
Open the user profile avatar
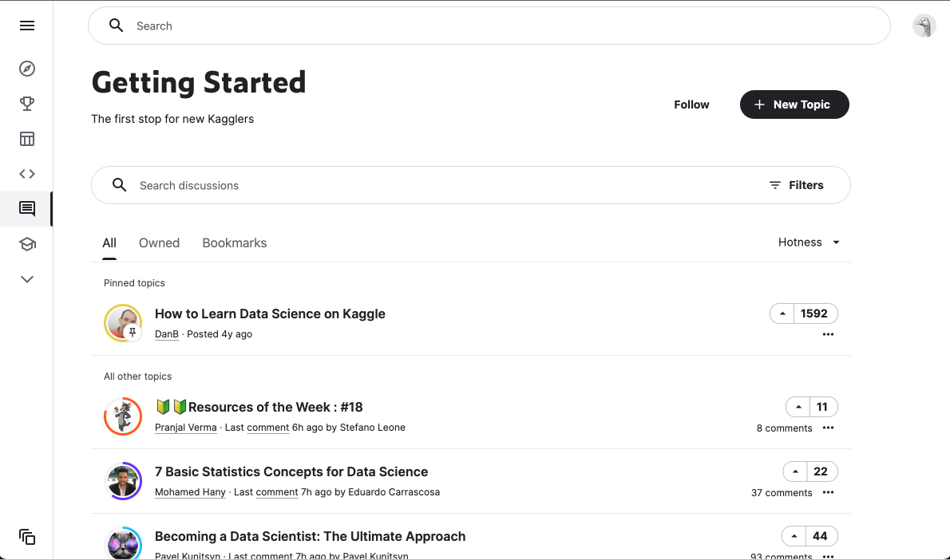(x=924, y=26)
